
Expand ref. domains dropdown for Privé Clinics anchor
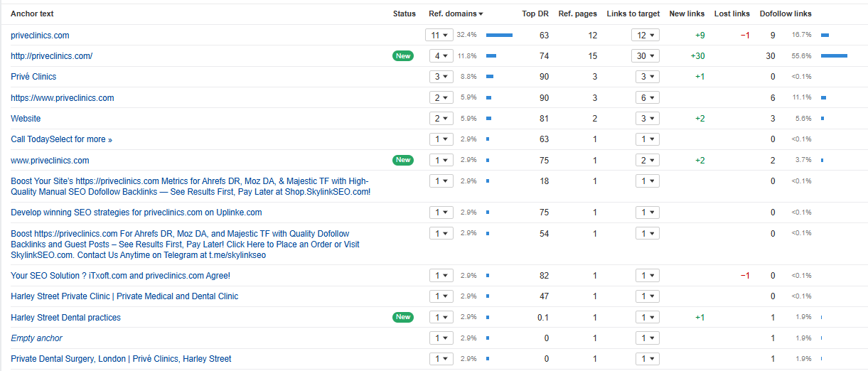click(439, 77)
